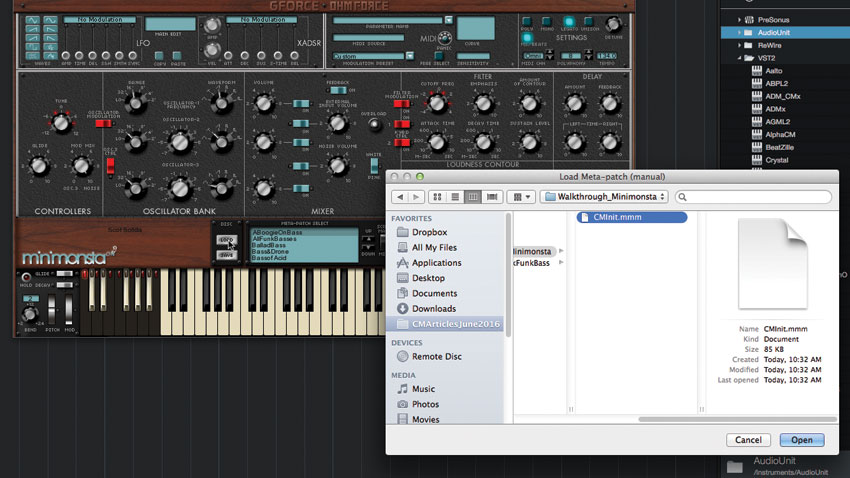Toggle the mixer Feedback On switch

click(338, 90)
